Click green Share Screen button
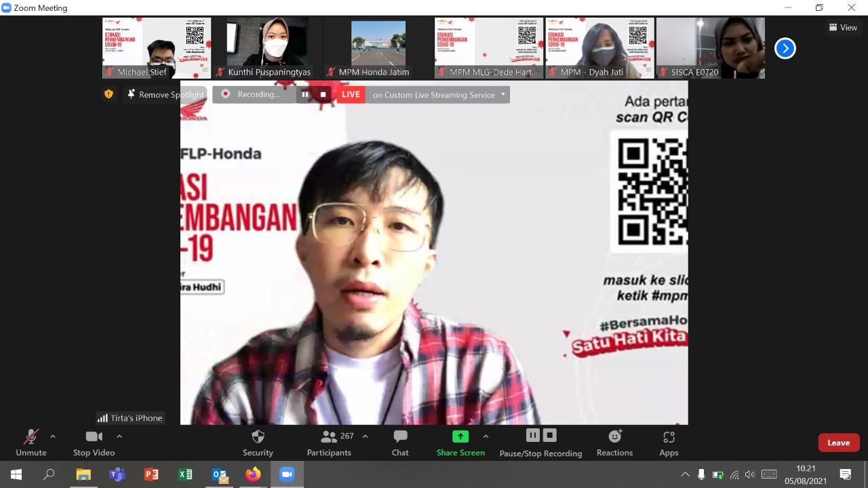 click(x=460, y=443)
